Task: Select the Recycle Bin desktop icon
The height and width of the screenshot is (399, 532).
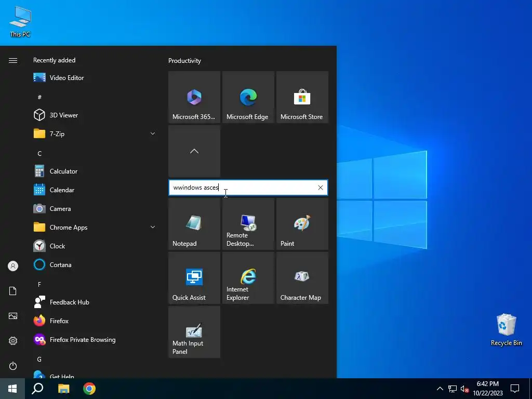Action: [506, 329]
